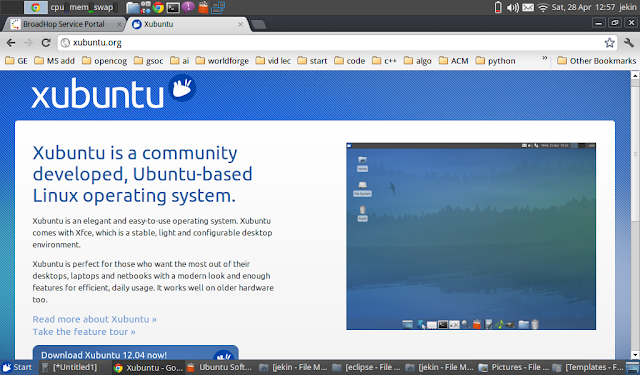Image resolution: width=640 pixels, height=375 pixels.
Task: Open the Start menu on the bottom panel
Action: (17, 367)
